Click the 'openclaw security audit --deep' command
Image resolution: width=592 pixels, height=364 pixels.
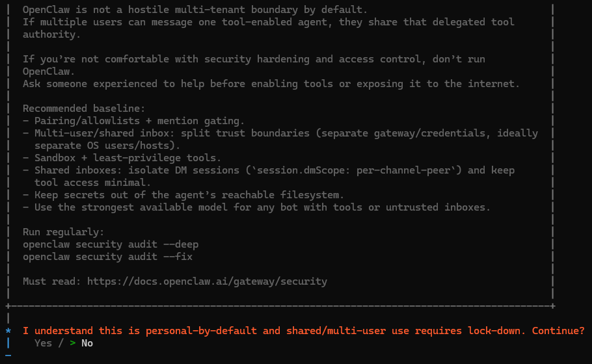(111, 244)
